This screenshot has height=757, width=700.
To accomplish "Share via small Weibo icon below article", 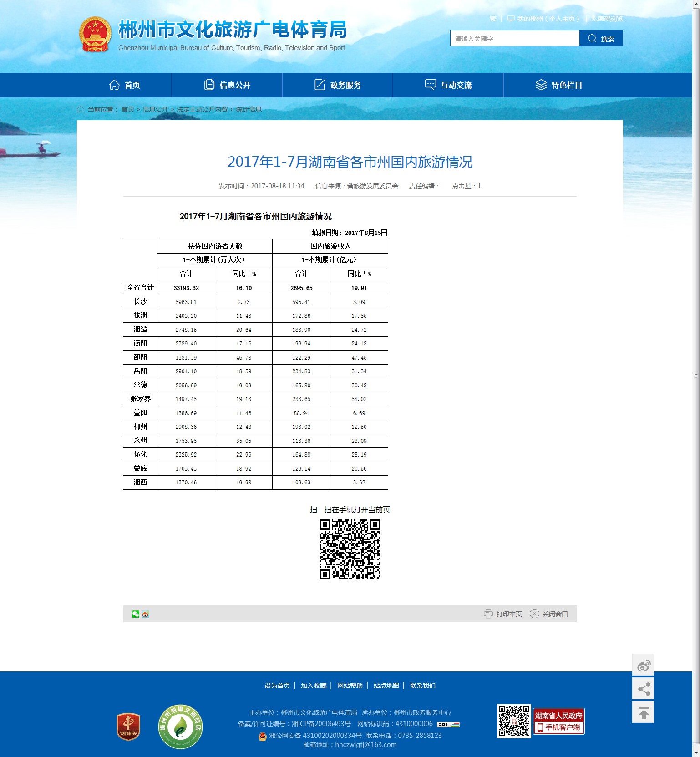I will click(146, 614).
